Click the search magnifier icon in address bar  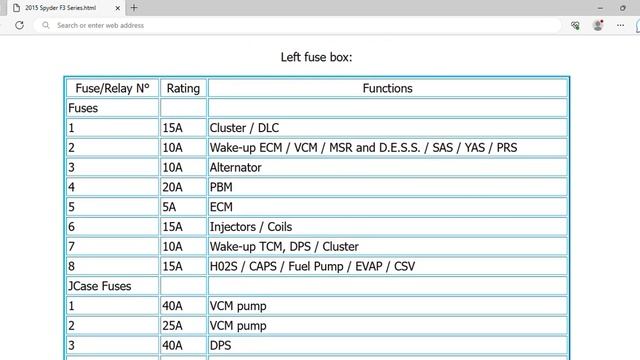point(46,25)
